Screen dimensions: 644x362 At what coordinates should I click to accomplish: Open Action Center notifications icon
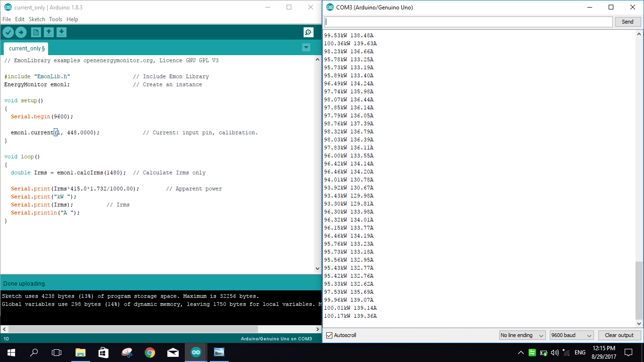tap(628, 352)
